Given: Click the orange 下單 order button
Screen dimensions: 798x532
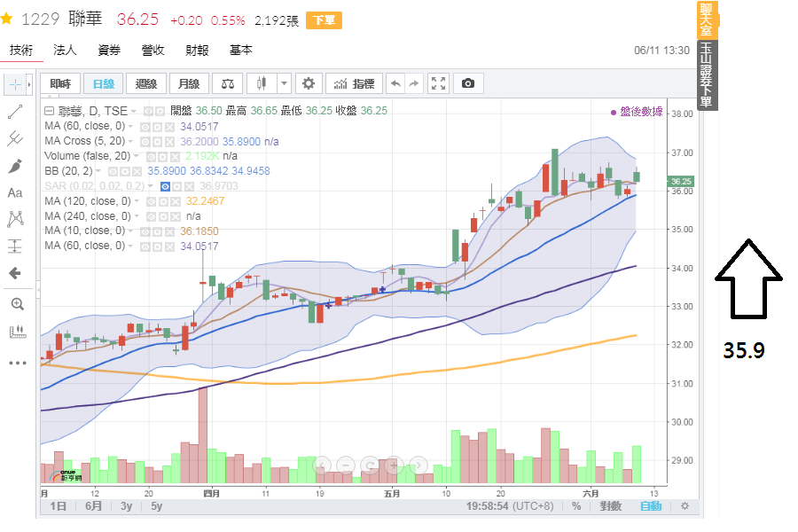Looking at the screenshot, I should click(x=319, y=20).
